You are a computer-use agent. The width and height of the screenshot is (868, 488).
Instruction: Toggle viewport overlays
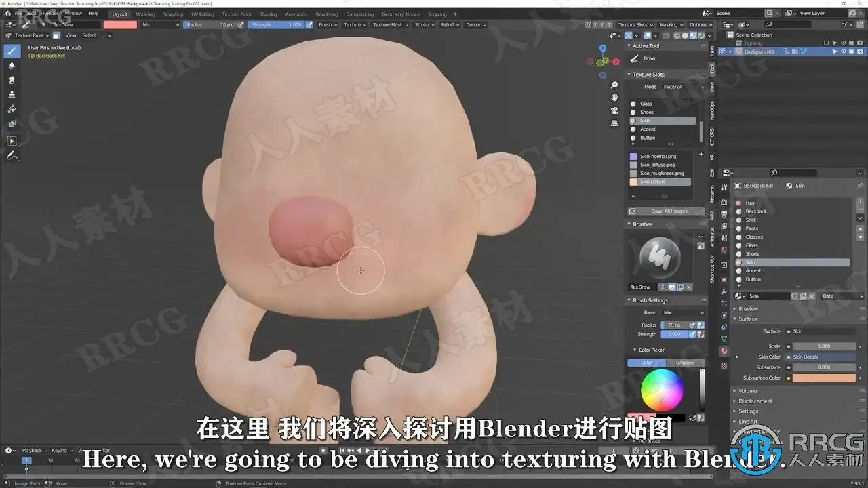pyautogui.click(x=647, y=35)
